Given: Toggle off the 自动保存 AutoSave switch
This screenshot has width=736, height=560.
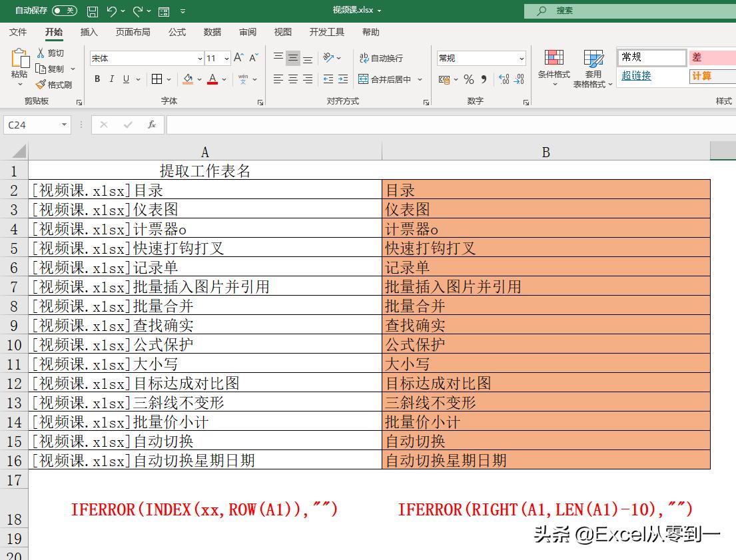Looking at the screenshot, I should point(63,10).
